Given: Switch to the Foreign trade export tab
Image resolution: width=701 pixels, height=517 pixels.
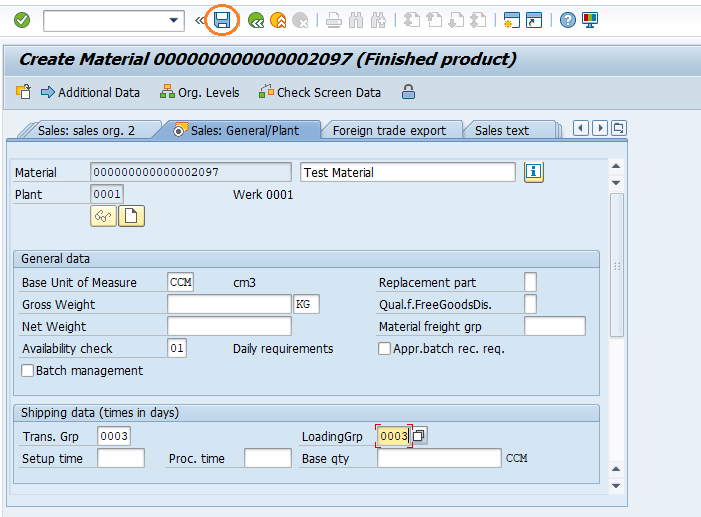Looking at the screenshot, I should [389, 131].
